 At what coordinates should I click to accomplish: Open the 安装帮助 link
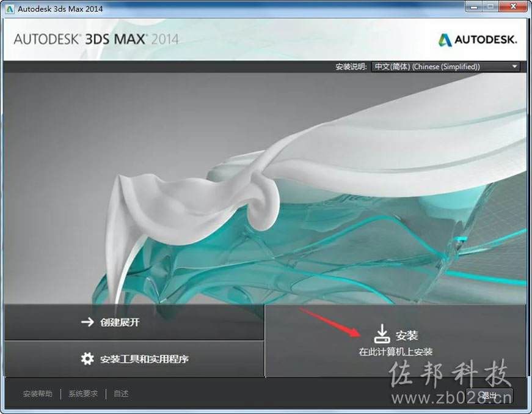[38, 394]
